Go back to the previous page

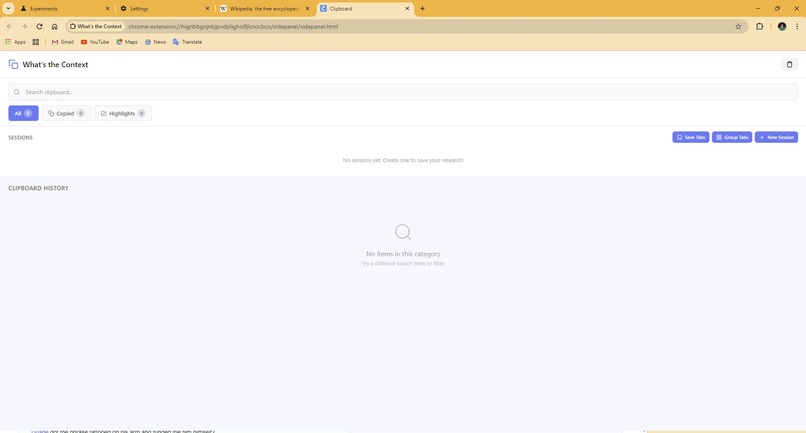click(9, 26)
